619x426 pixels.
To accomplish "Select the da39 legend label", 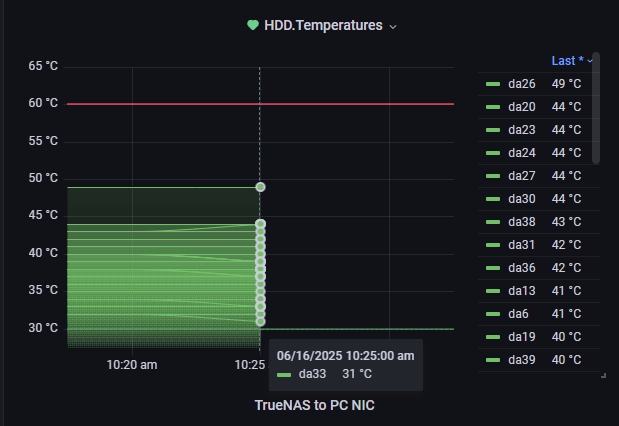I will pos(522,360).
